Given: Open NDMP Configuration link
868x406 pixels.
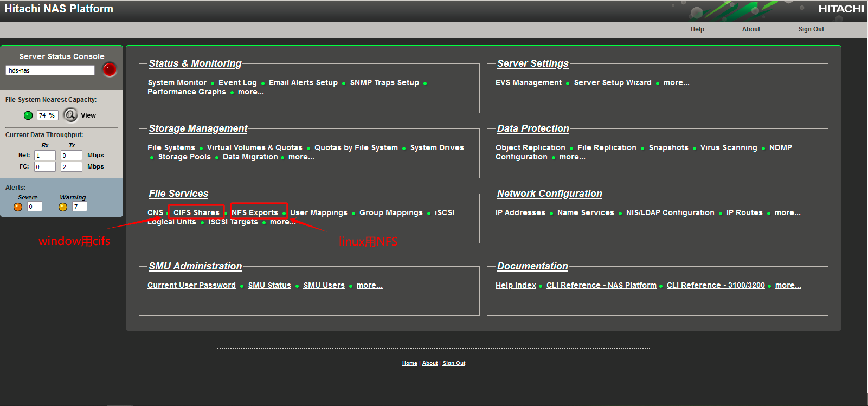Looking at the screenshot, I should tap(781, 147).
